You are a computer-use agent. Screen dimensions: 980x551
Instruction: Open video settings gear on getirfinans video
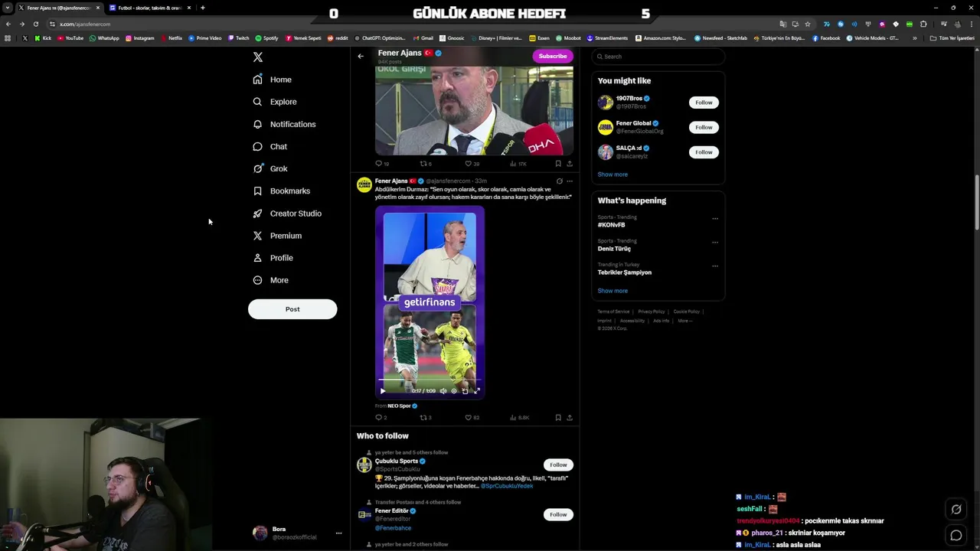[454, 391]
